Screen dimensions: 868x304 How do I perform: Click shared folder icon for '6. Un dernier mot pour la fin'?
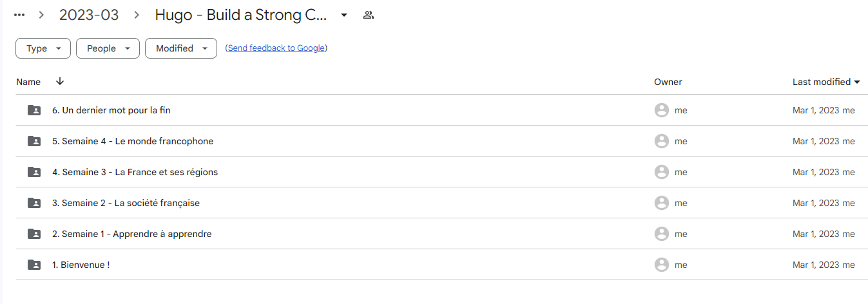[34, 110]
